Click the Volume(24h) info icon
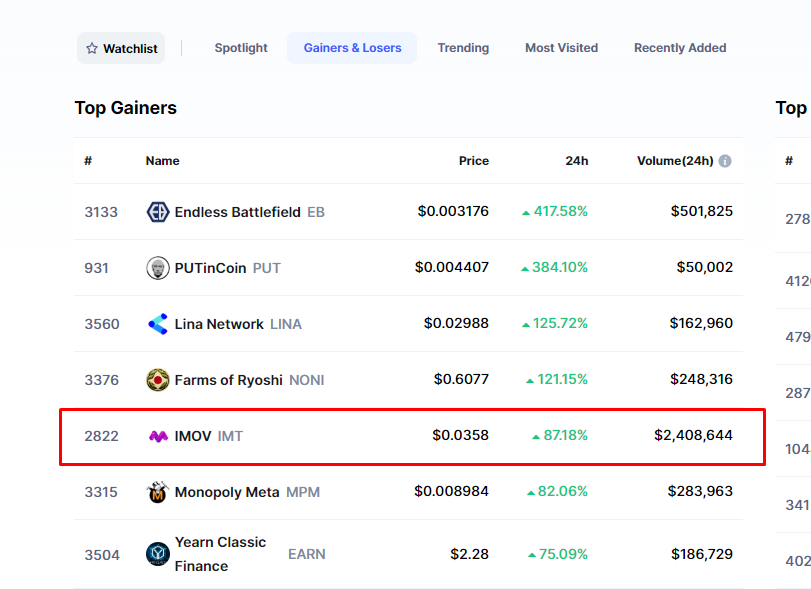 (x=725, y=161)
